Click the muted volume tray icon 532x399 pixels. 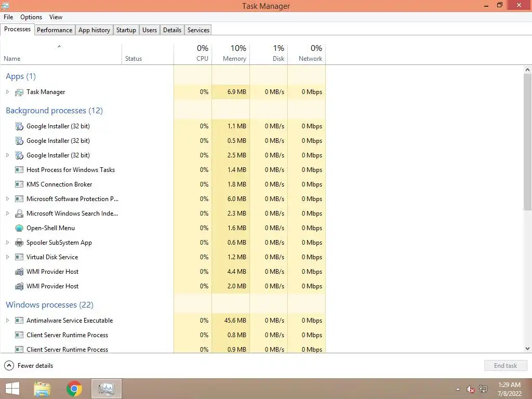pyautogui.click(x=470, y=389)
